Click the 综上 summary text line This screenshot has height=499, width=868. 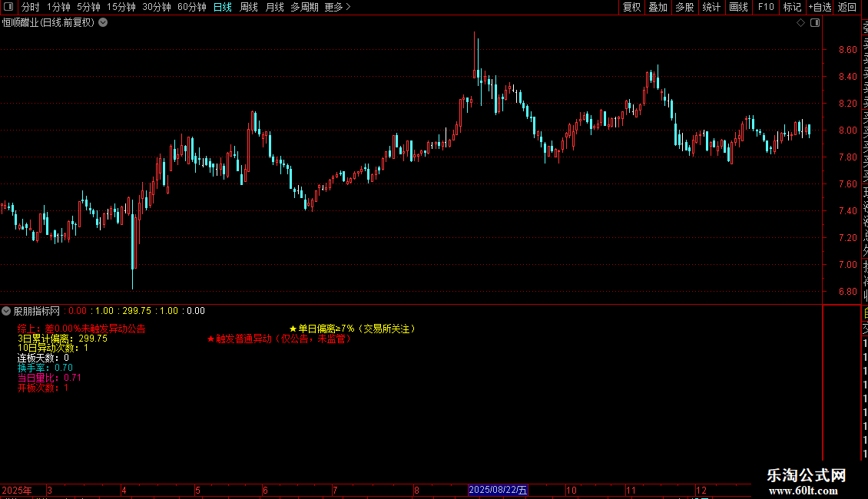tap(81, 329)
